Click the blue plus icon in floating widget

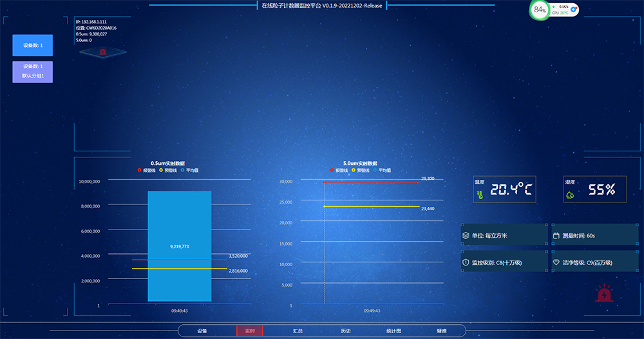click(574, 10)
